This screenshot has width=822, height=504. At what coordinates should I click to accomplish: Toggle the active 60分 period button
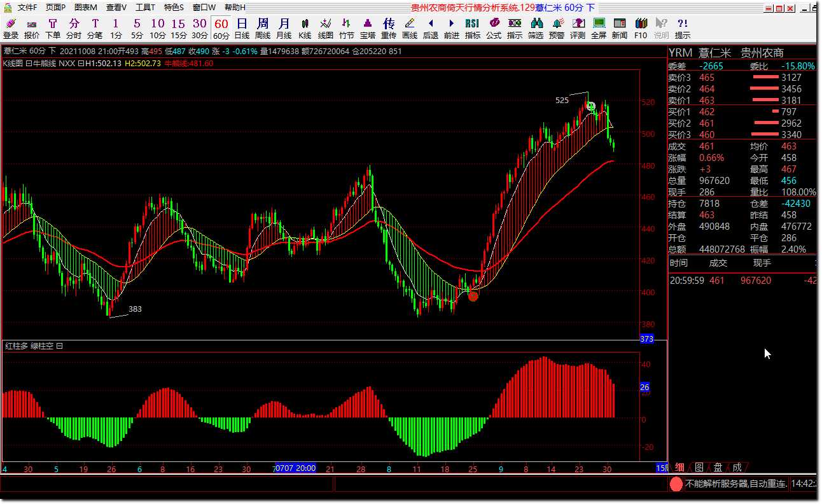tap(221, 29)
